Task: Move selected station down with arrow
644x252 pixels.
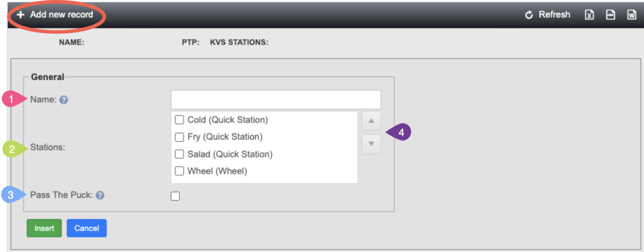Action: pos(371,144)
